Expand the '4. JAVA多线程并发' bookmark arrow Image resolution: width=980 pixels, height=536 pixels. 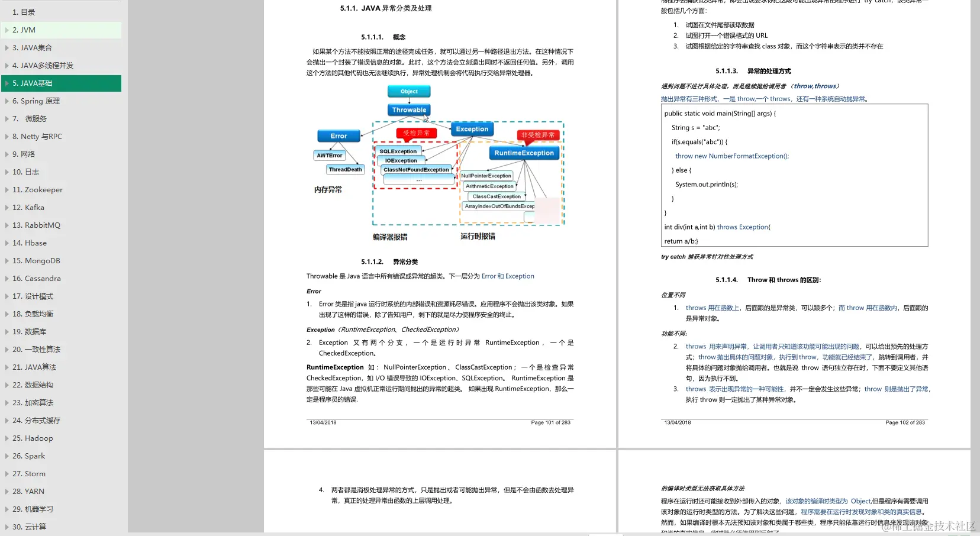click(x=7, y=65)
